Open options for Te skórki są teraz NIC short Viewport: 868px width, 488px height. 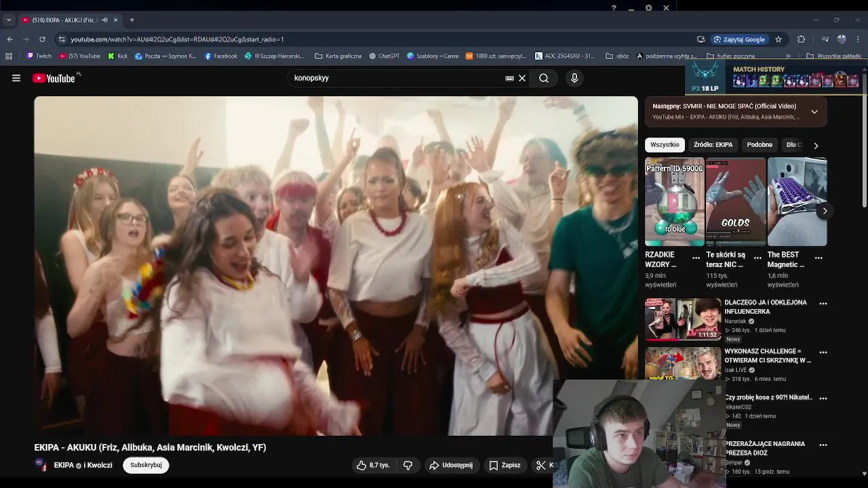(757, 258)
